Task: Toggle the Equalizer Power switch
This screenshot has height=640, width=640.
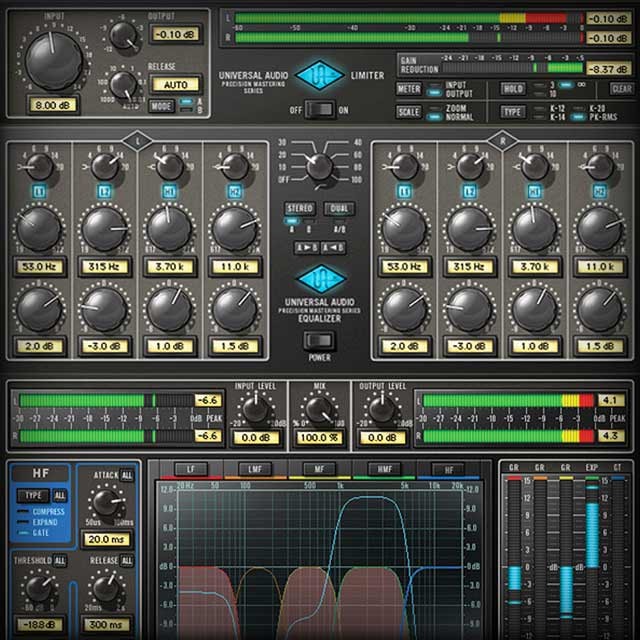Action: tap(319, 340)
